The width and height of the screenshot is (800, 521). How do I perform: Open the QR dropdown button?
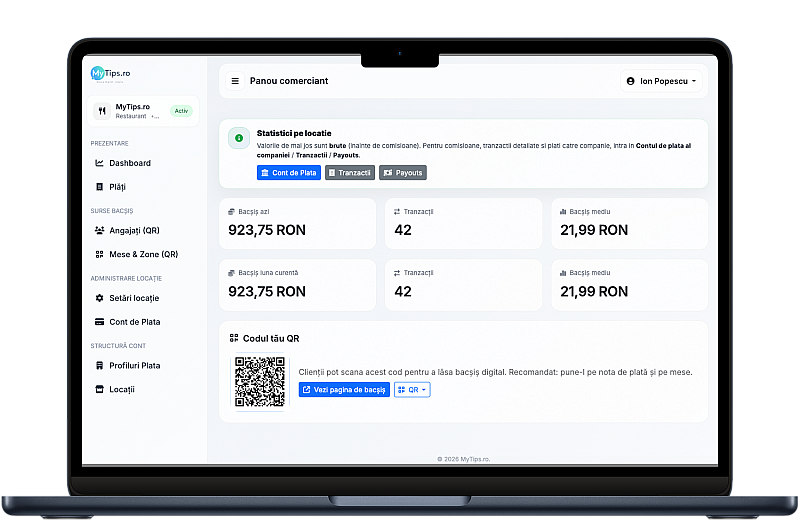pos(412,390)
